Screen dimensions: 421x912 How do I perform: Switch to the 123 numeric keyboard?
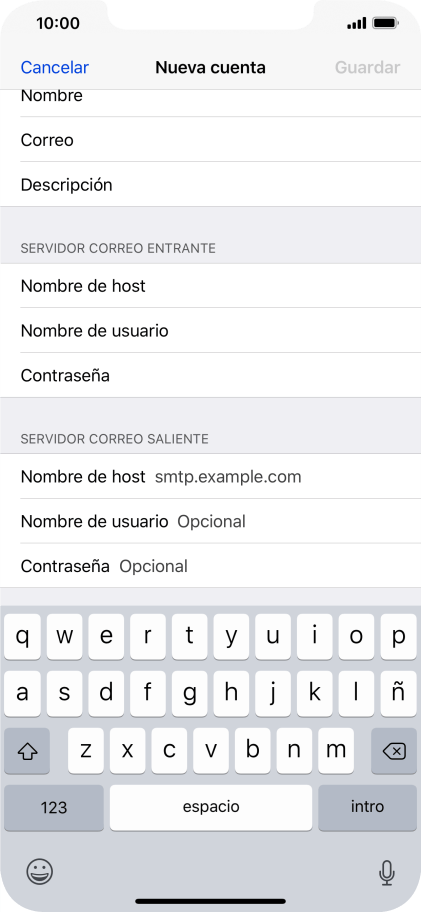click(53, 808)
